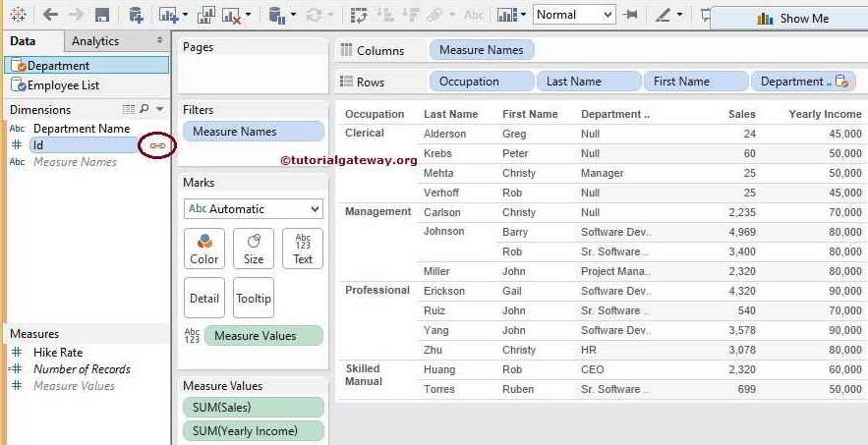This screenshot has height=445, width=868.
Task: Sort descending using the toolbar icon
Action: 410,15
